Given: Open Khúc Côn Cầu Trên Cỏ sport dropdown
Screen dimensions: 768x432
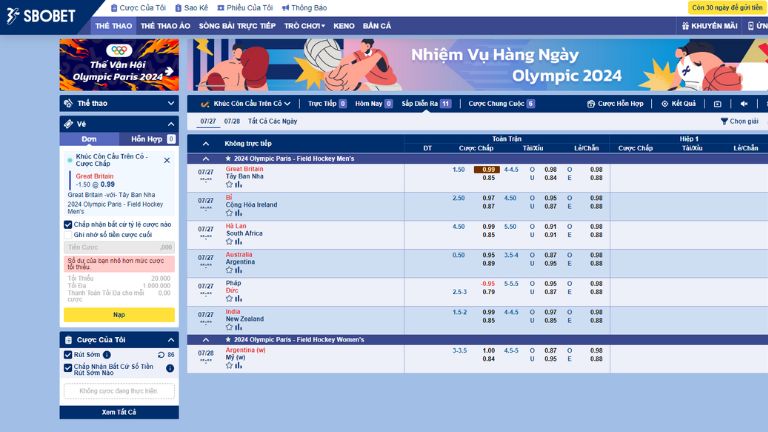Looking at the screenshot, I should (246, 104).
